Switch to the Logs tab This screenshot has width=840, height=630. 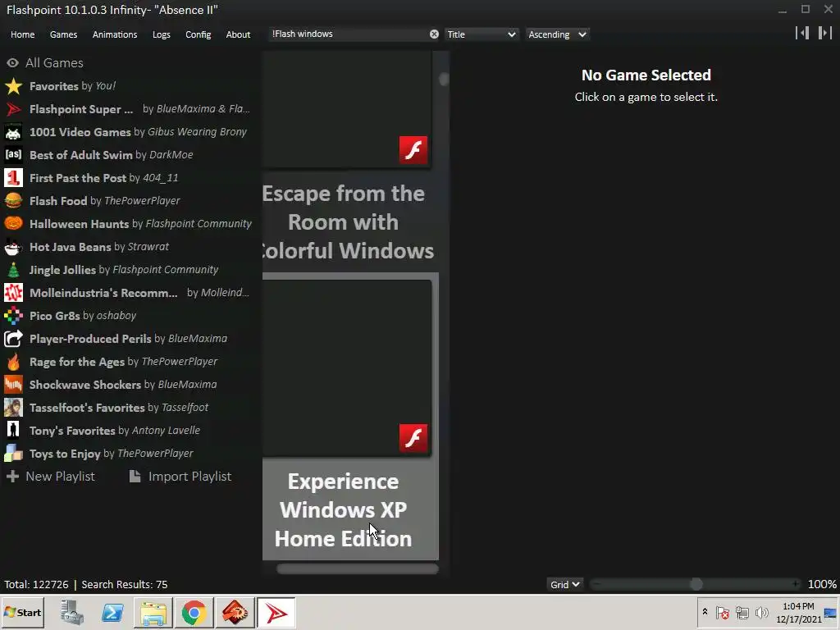click(x=162, y=34)
